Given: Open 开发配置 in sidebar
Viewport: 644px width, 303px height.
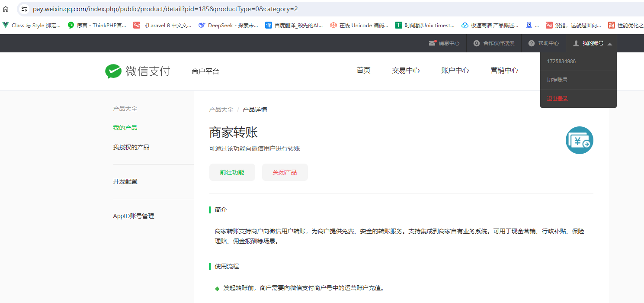Looking at the screenshot, I should click(125, 181).
